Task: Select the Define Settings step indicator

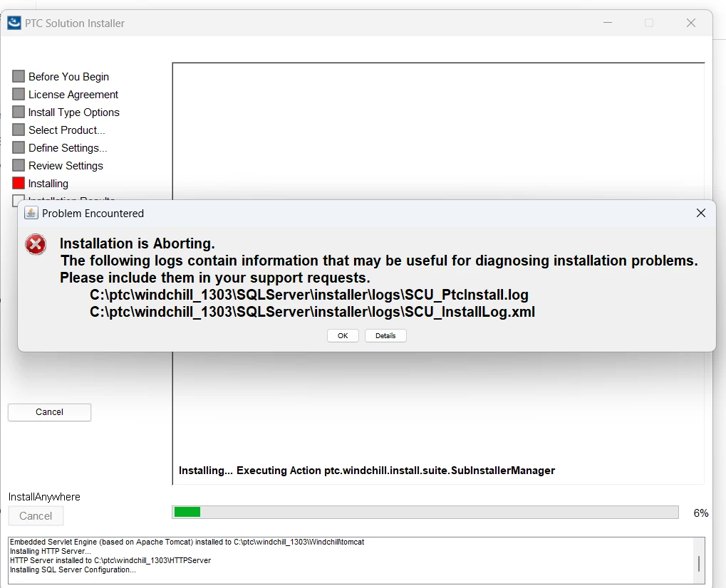Action: click(x=19, y=147)
